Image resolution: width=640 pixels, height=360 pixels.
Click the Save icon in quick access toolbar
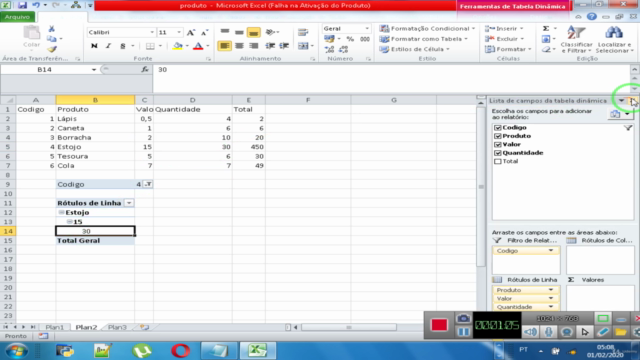[22, 5]
